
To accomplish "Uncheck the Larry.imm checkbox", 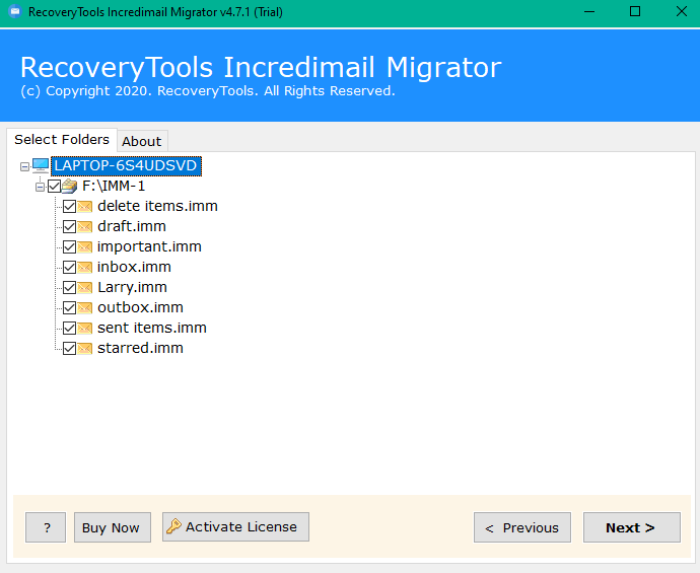I will point(69,287).
